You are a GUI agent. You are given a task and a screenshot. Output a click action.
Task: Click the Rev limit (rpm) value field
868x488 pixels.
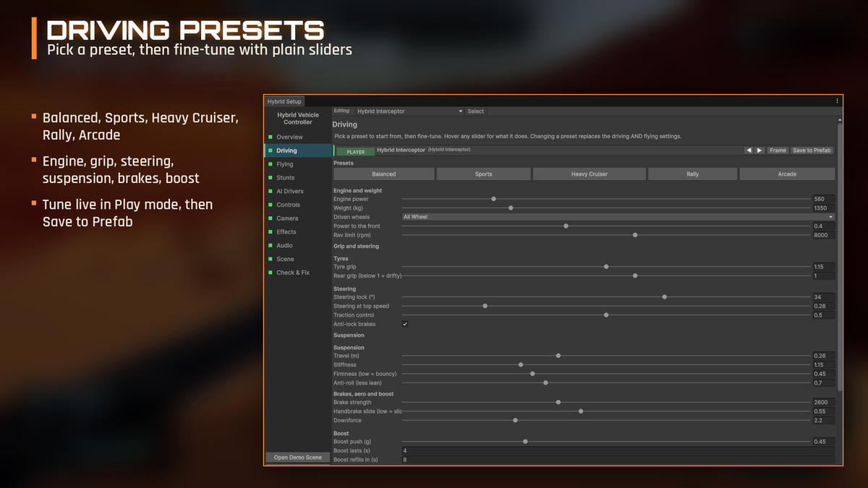pyautogui.click(x=824, y=235)
